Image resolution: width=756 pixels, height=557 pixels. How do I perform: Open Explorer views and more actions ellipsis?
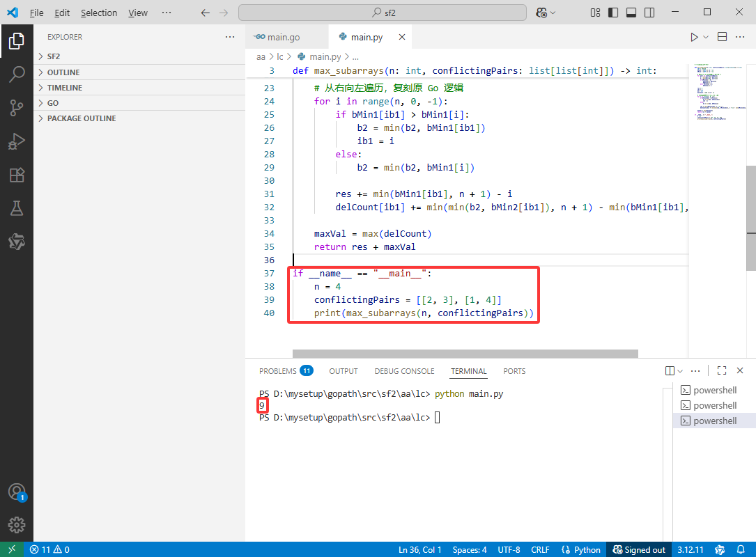230,37
